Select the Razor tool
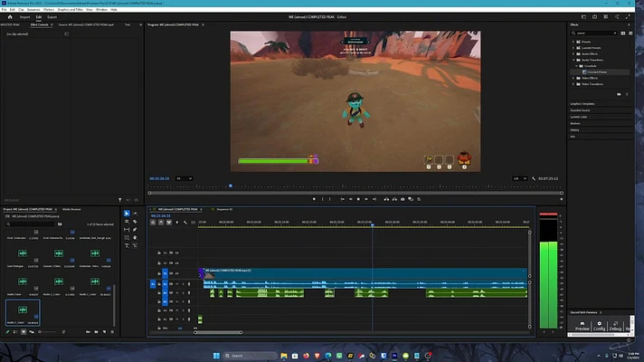The width and height of the screenshot is (644, 362). point(135,222)
